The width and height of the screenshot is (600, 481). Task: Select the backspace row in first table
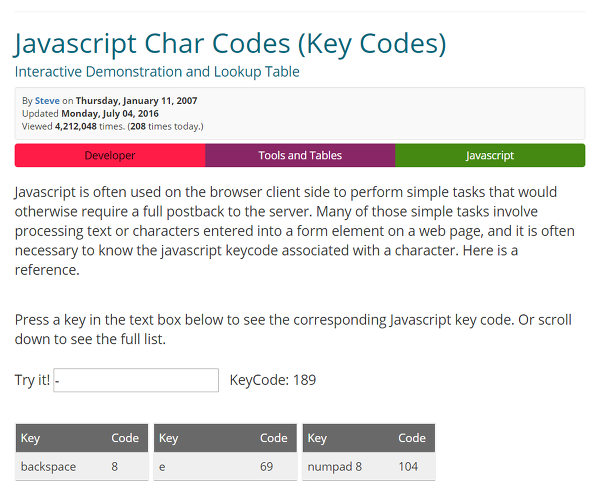(x=82, y=466)
